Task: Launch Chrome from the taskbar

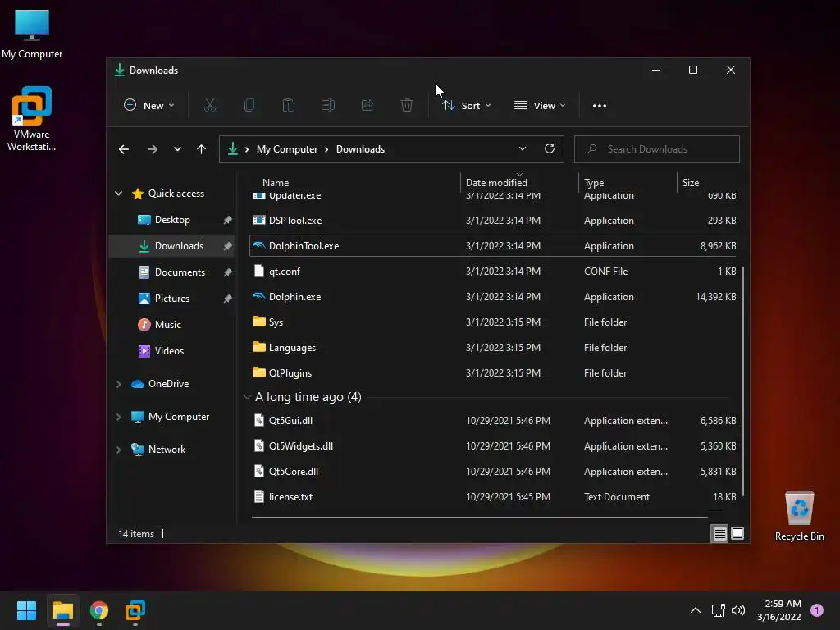Action: click(99, 610)
